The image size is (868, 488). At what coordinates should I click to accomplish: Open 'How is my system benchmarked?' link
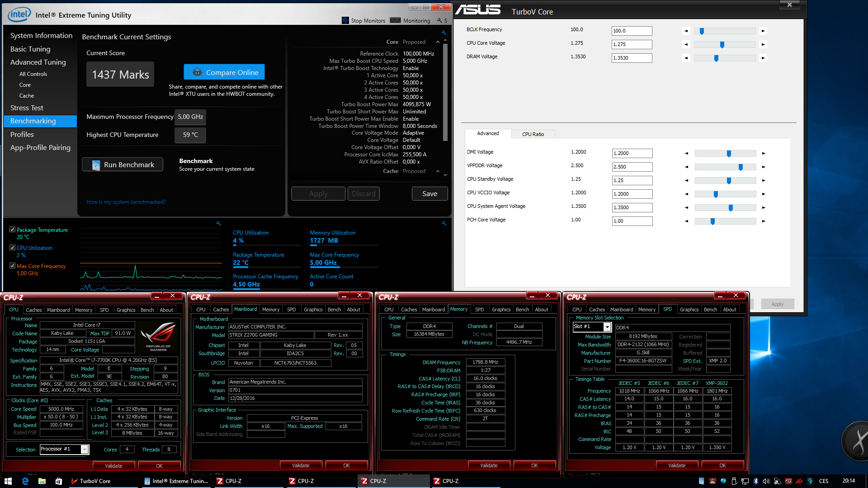click(126, 202)
